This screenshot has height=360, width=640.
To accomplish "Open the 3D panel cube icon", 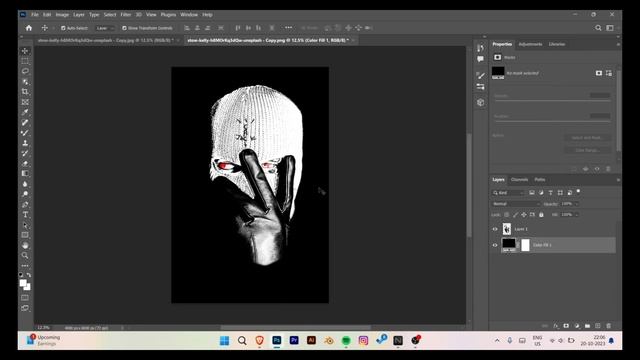I will pos(480,102).
